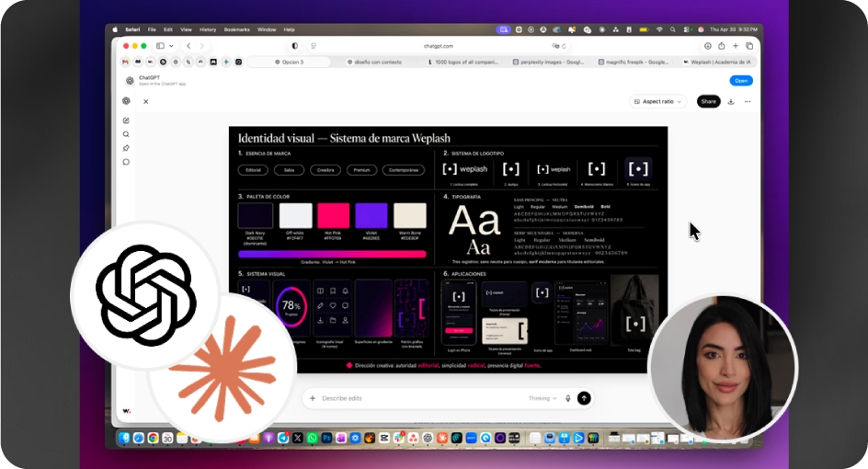This screenshot has width=868, height=469.
Task: Click the blue Open button
Action: coord(741,81)
